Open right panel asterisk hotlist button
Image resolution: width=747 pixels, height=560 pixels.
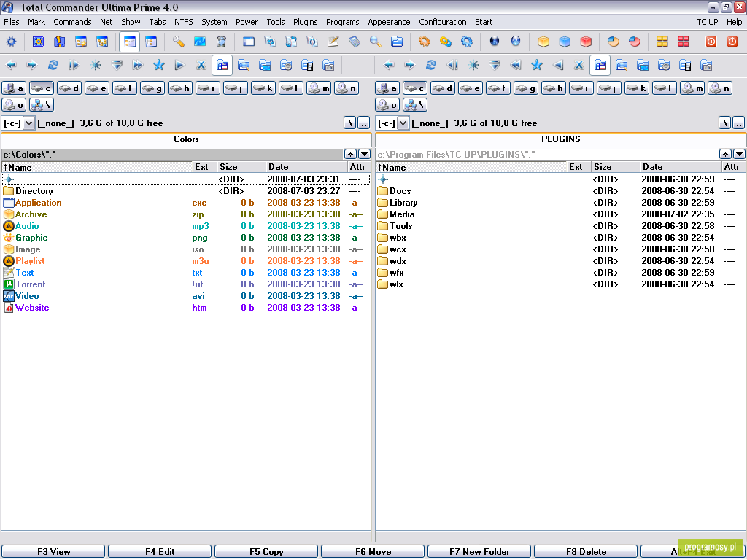(725, 155)
